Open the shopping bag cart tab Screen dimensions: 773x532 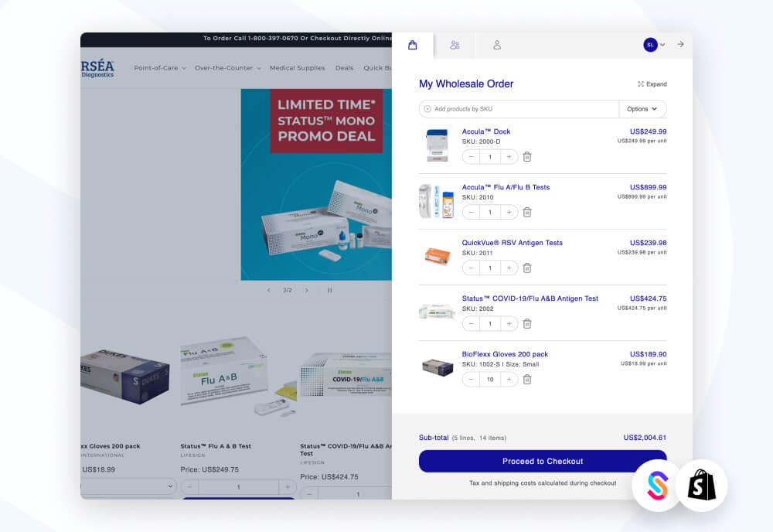413,45
